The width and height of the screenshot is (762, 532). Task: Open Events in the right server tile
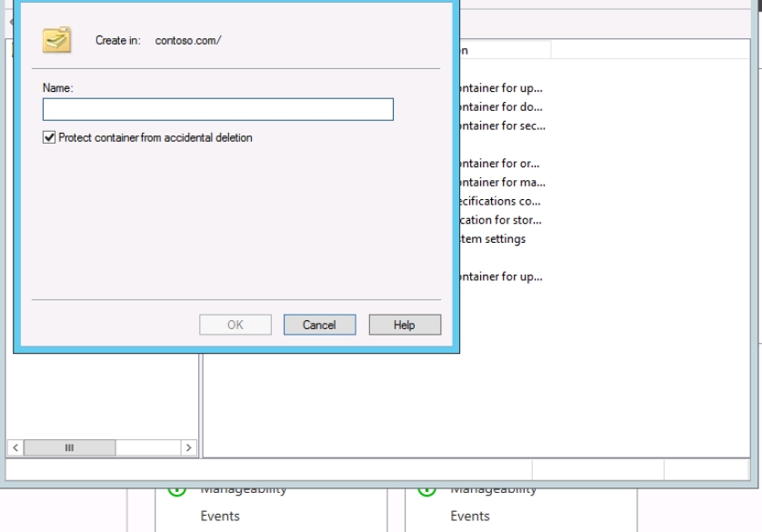tap(470, 516)
